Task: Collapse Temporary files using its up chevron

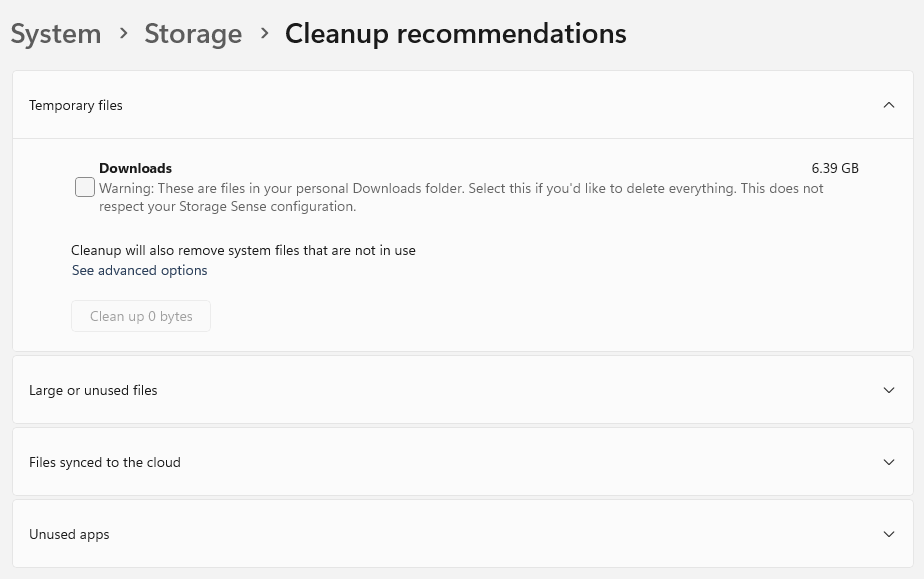Action: click(x=889, y=105)
